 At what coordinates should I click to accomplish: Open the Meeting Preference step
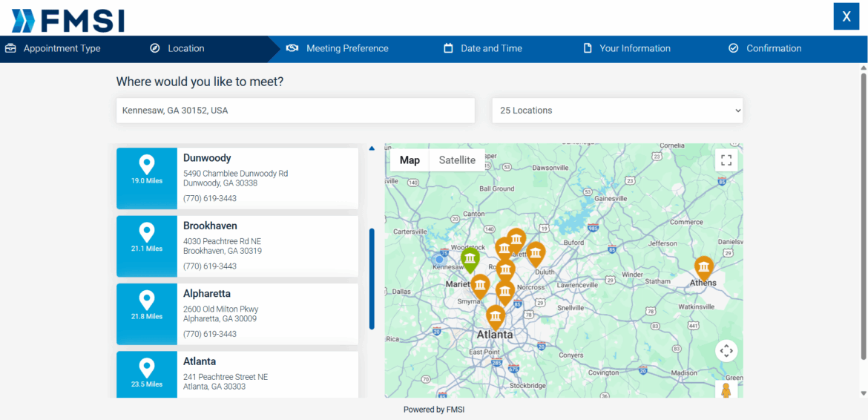347,49
